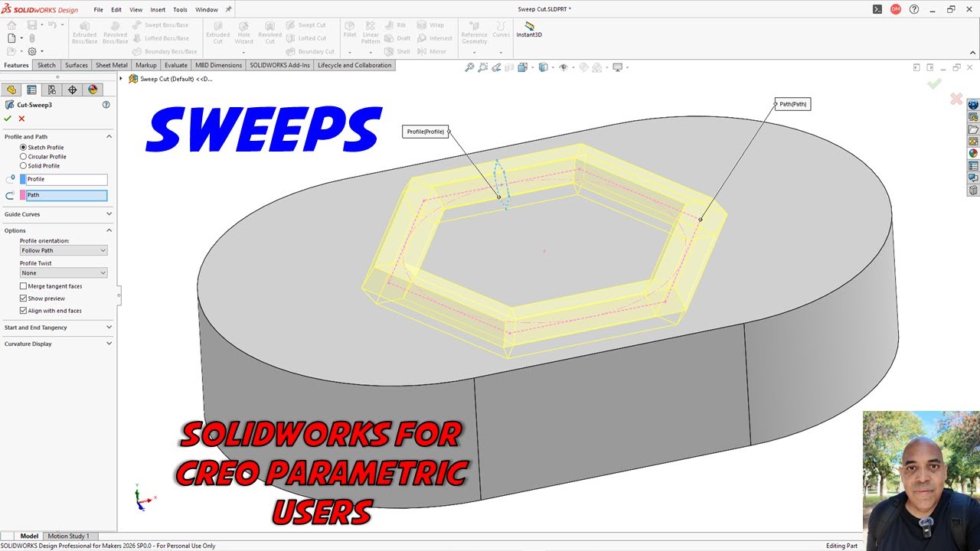Viewport: 980px width, 551px height.
Task: Click Profile(Profile) callout label
Action: (425, 132)
